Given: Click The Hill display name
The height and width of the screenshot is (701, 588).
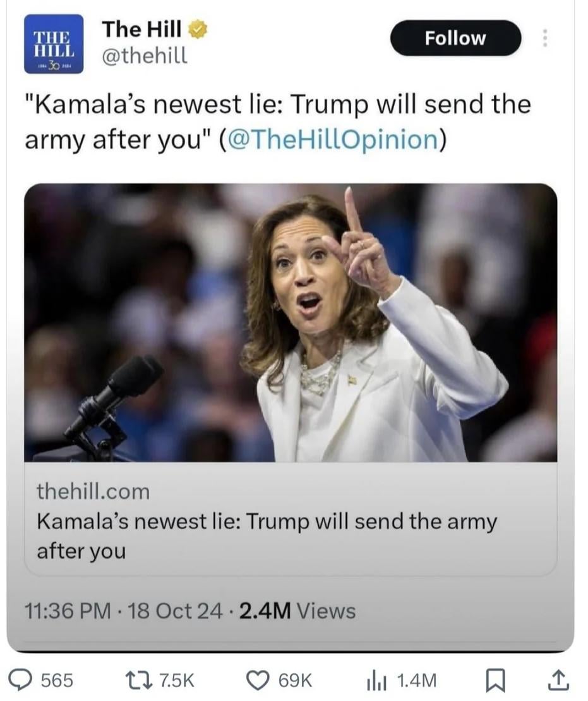Looking at the screenshot, I should click(x=141, y=30).
